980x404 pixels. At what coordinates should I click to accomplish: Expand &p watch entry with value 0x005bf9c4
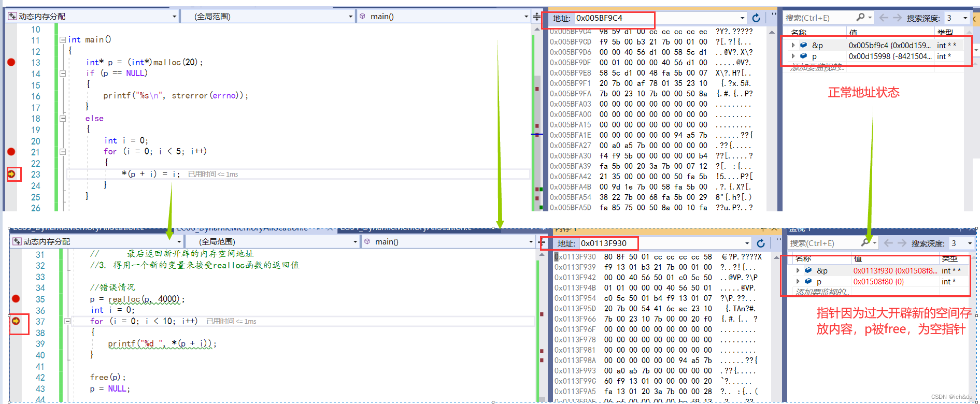793,45
